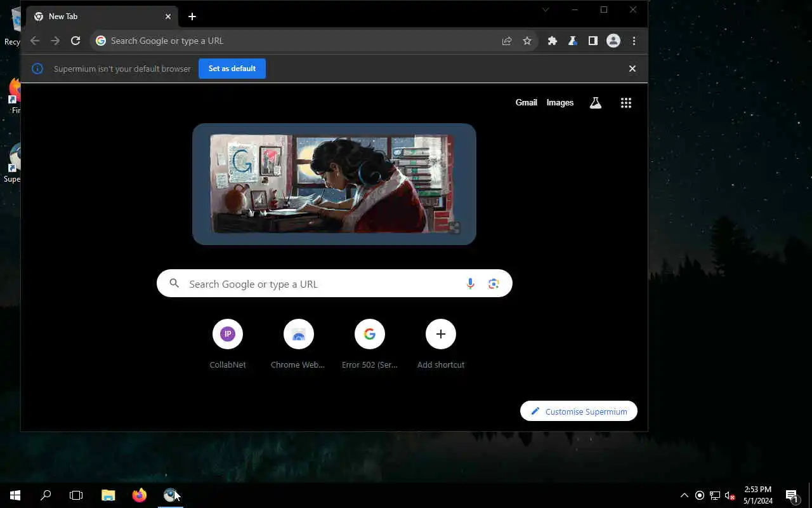Search by image with Lens icon
812x508 pixels.
pyautogui.click(x=494, y=284)
